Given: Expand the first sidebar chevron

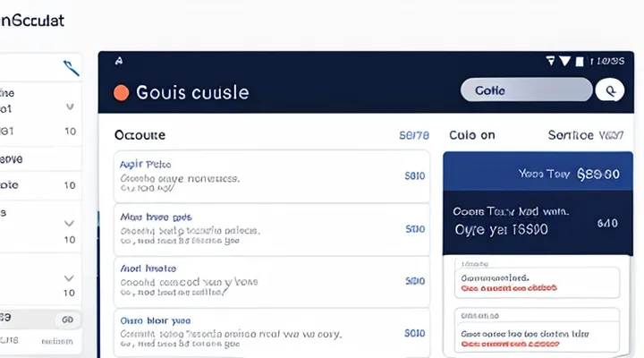Looking at the screenshot, I should coord(70,106).
